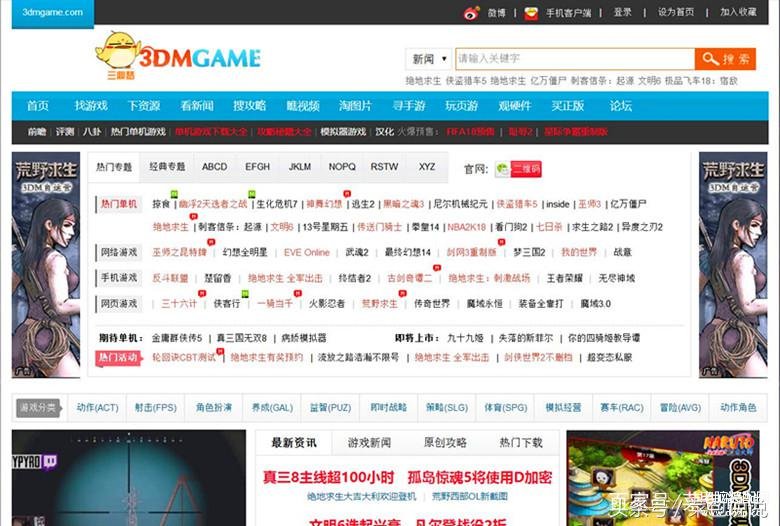Click 手机客户端 link in top bar

pyautogui.click(x=569, y=13)
